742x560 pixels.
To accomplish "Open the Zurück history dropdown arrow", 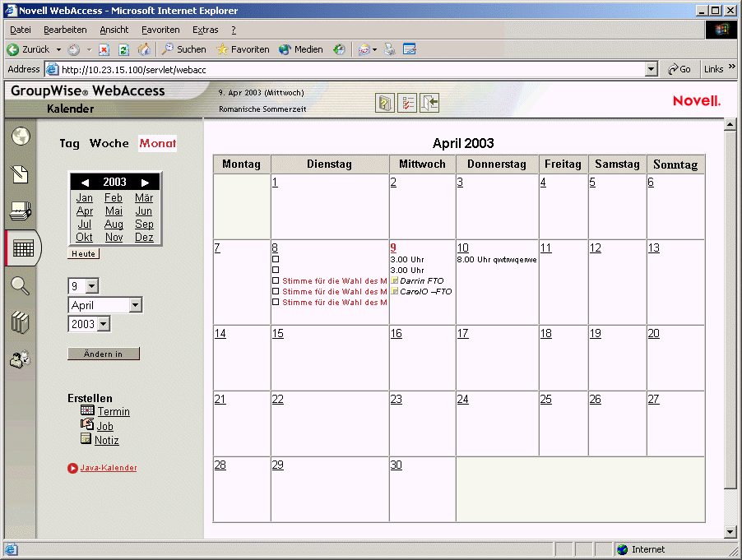I will pos(58,49).
